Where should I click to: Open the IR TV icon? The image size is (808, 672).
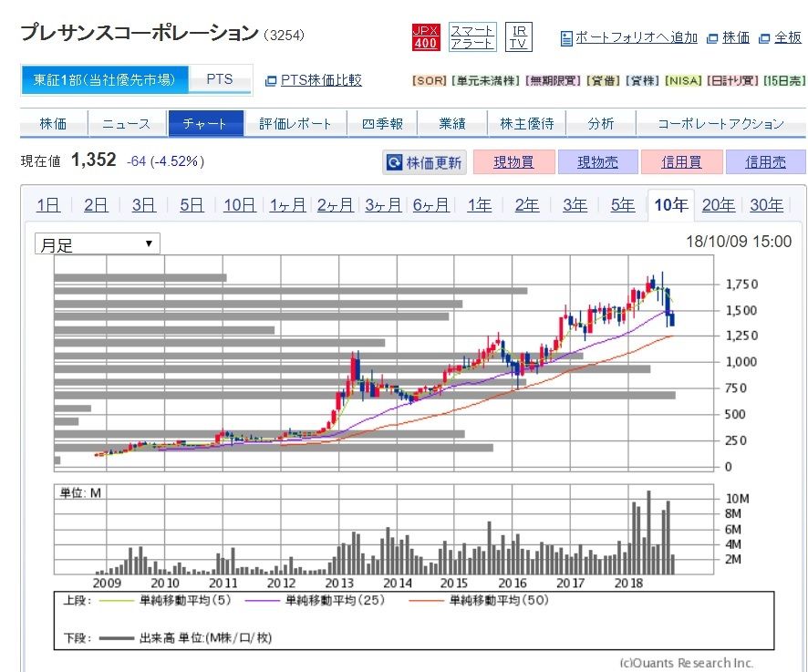pos(518,37)
